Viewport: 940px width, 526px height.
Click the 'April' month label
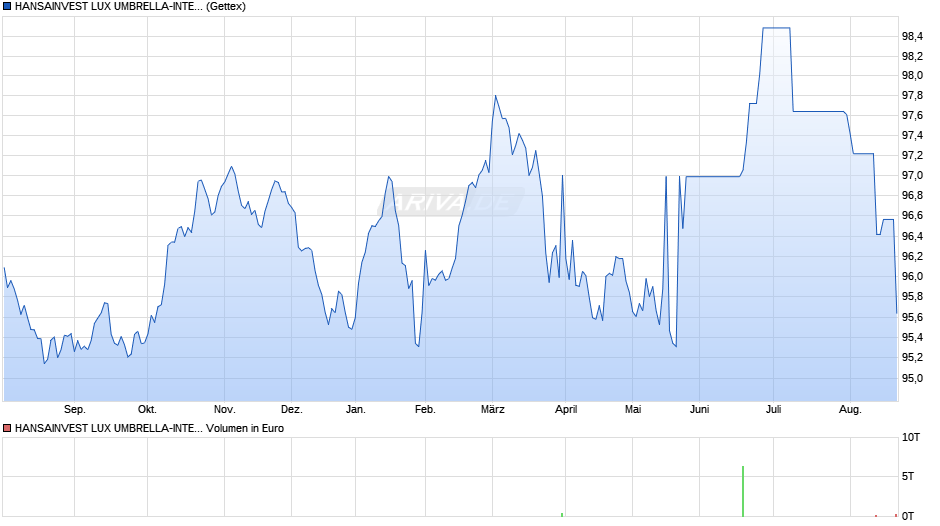(x=566, y=409)
